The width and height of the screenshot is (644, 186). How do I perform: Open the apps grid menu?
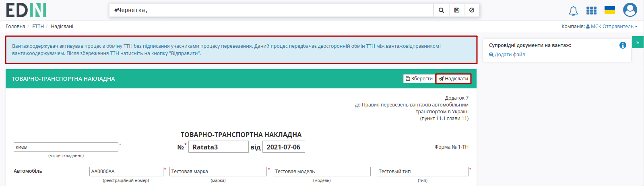(x=591, y=10)
